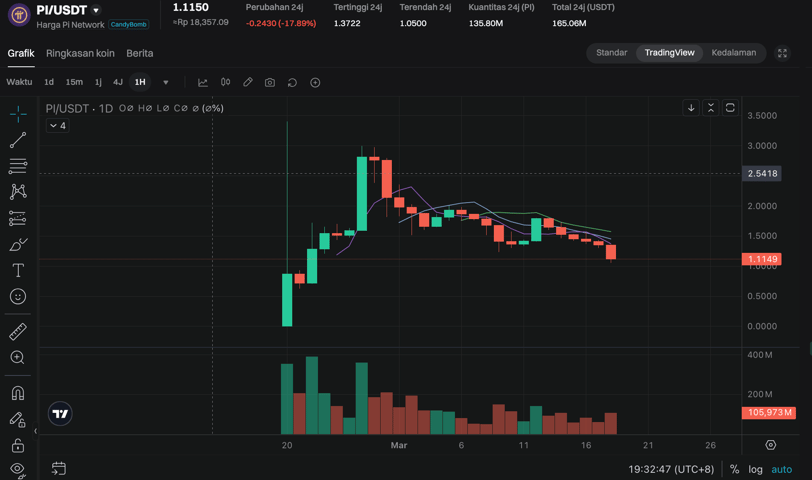Switch to the Grafik tab
The height and width of the screenshot is (480, 812).
(21, 53)
